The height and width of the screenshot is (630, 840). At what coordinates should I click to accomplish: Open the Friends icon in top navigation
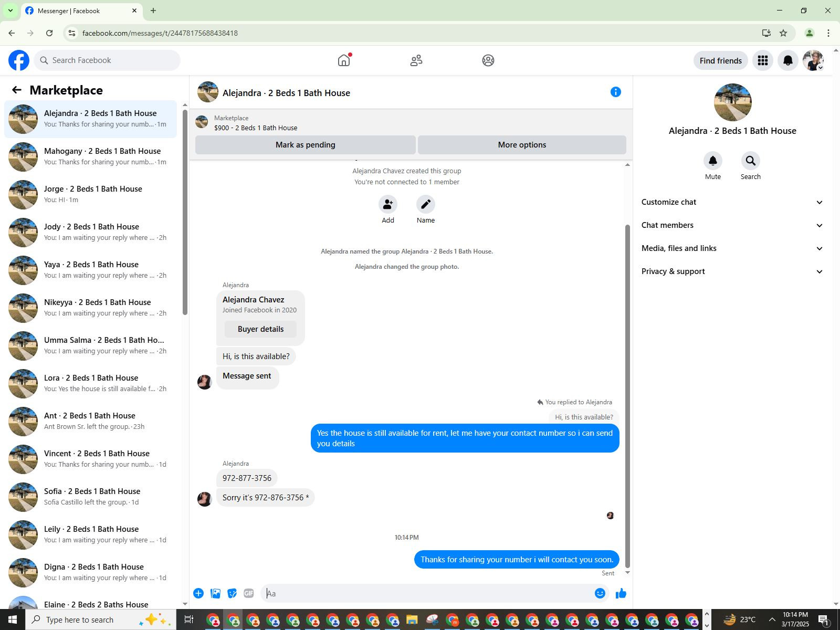416,60
